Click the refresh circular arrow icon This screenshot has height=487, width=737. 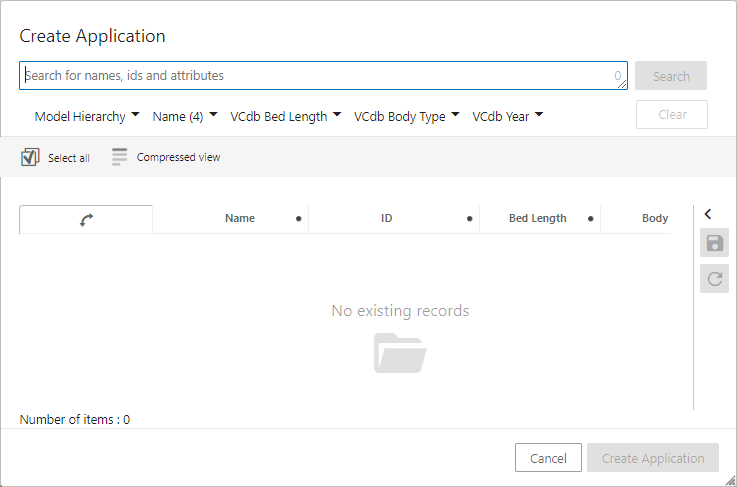pyautogui.click(x=714, y=279)
